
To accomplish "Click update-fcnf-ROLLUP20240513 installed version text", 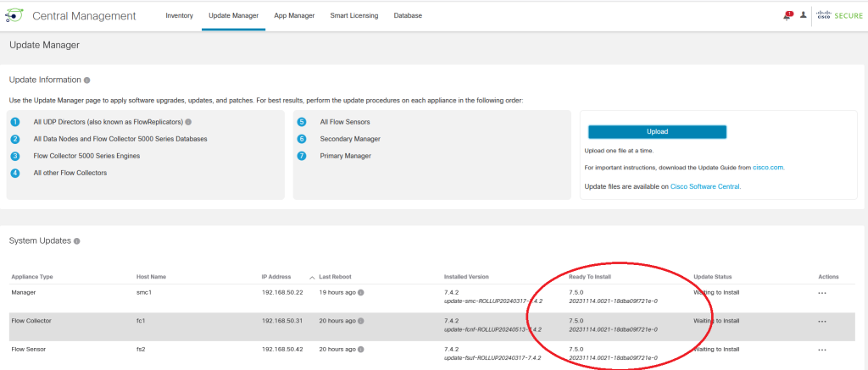I will pos(492,329).
